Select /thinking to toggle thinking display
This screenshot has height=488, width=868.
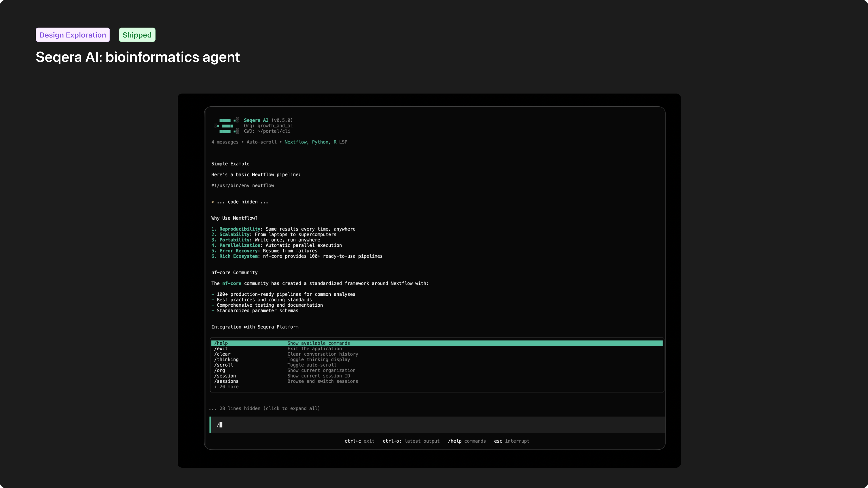(226, 359)
